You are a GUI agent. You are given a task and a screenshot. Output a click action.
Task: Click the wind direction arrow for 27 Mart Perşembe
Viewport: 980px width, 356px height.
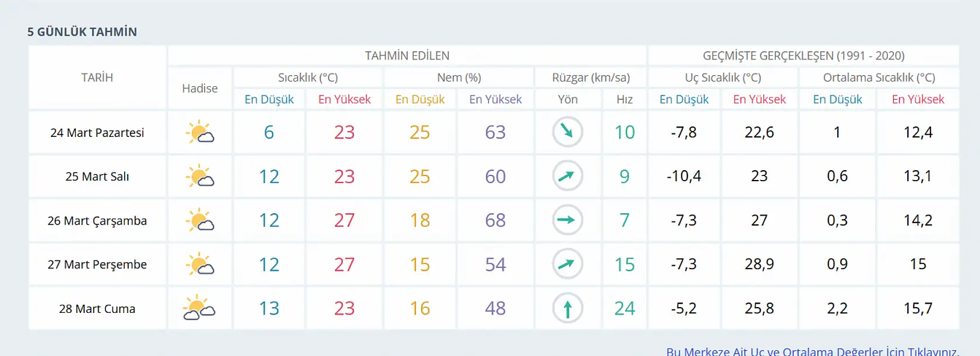[567, 265]
